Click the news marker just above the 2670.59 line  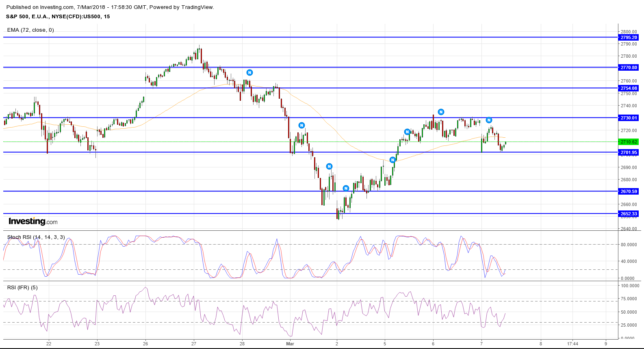(346, 189)
